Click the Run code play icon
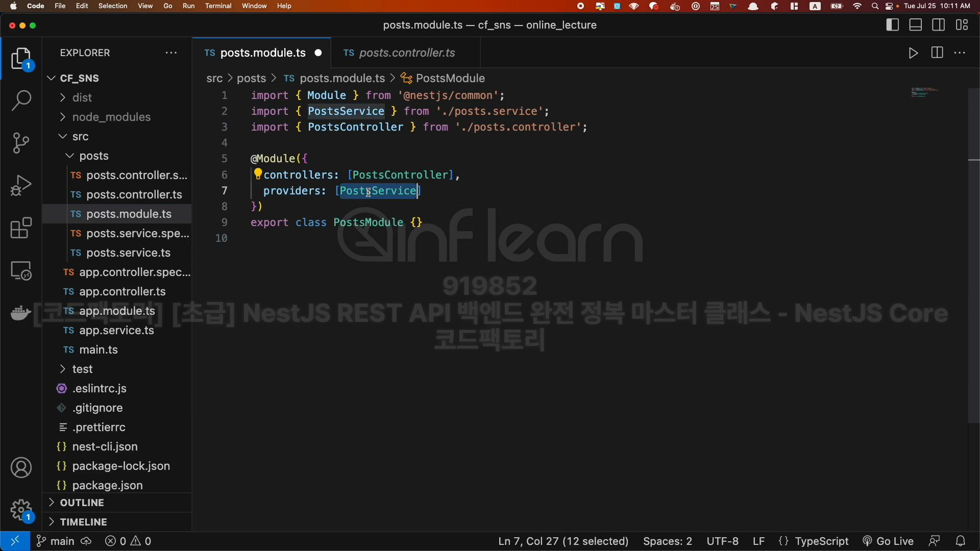The image size is (980, 551). tap(913, 53)
